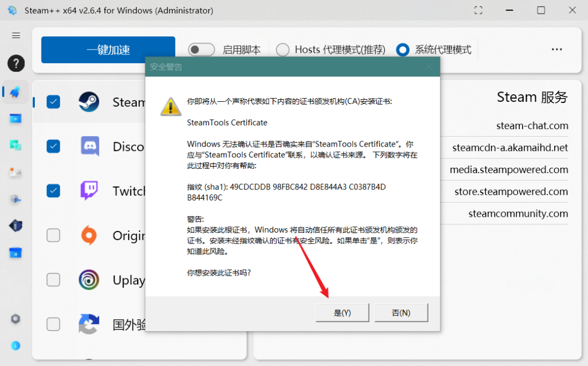The image size is (588, 366).
Task: Minimize the Steam++ window
Action: [x=509, y=10]
